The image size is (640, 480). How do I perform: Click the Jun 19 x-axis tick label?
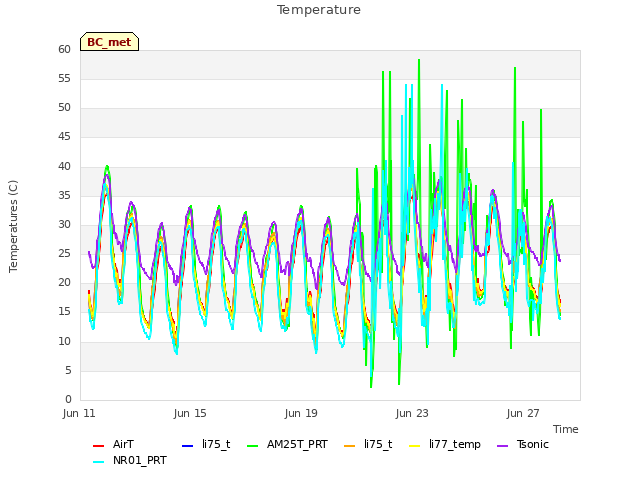pos(301,413)
